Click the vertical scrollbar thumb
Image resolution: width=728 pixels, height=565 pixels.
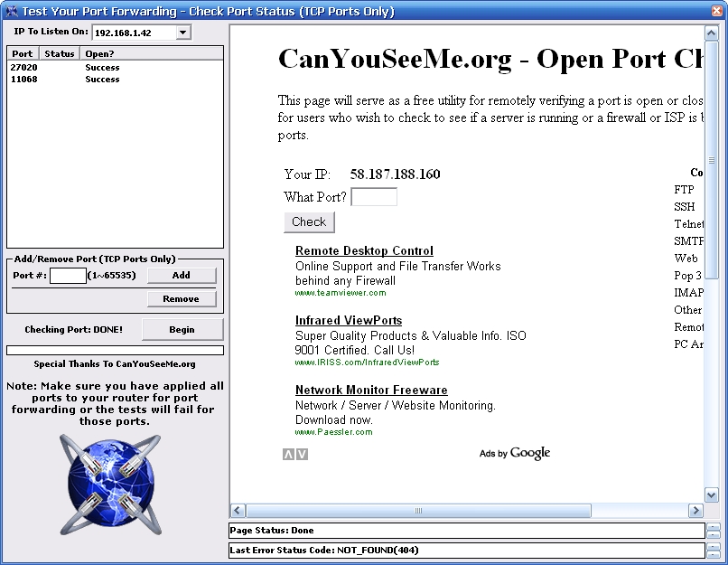[711, 160]
